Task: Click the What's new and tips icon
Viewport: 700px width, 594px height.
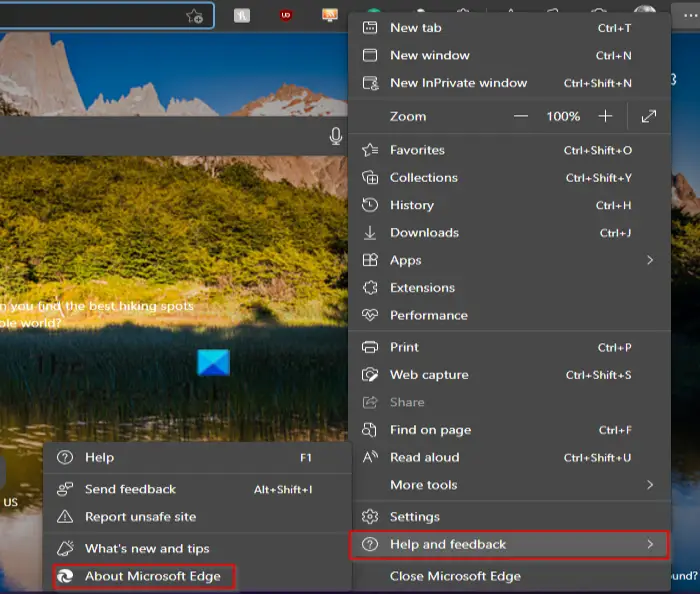Action: click(65, 548)
